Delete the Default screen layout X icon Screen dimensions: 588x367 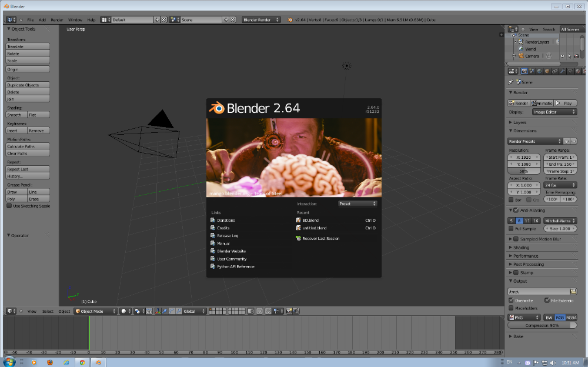(164, 19)
